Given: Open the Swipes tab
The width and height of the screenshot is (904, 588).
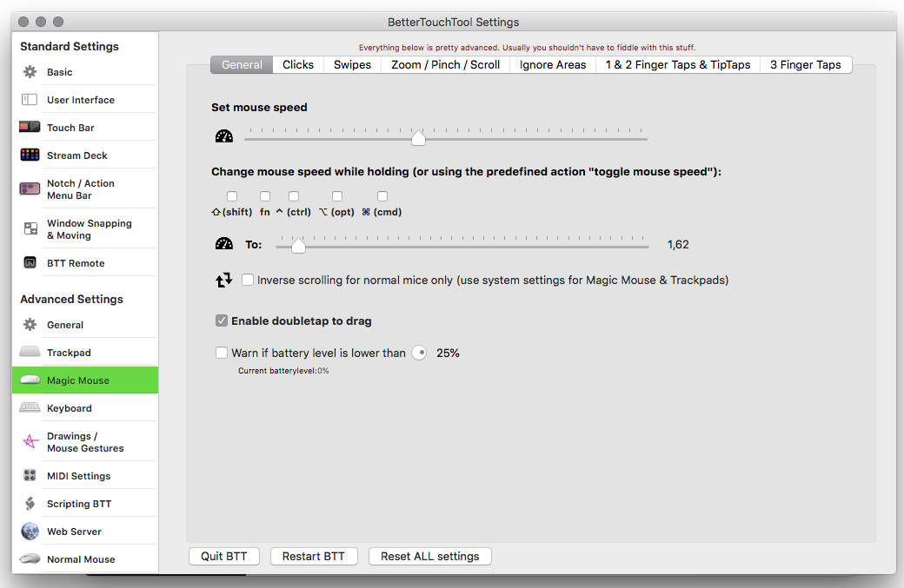Looking at the screenshot, I should pyautogui.click(x=352, y=64).
